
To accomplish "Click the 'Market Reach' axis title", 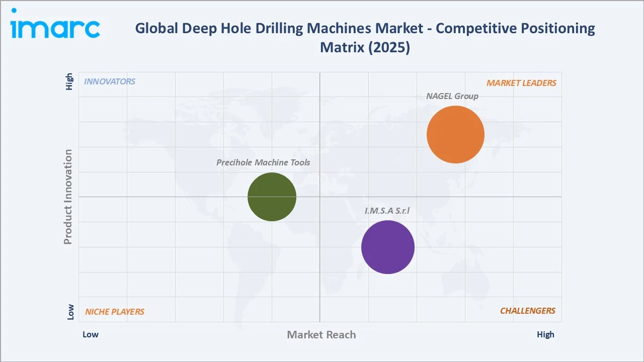I will click(x=321, y=334).
